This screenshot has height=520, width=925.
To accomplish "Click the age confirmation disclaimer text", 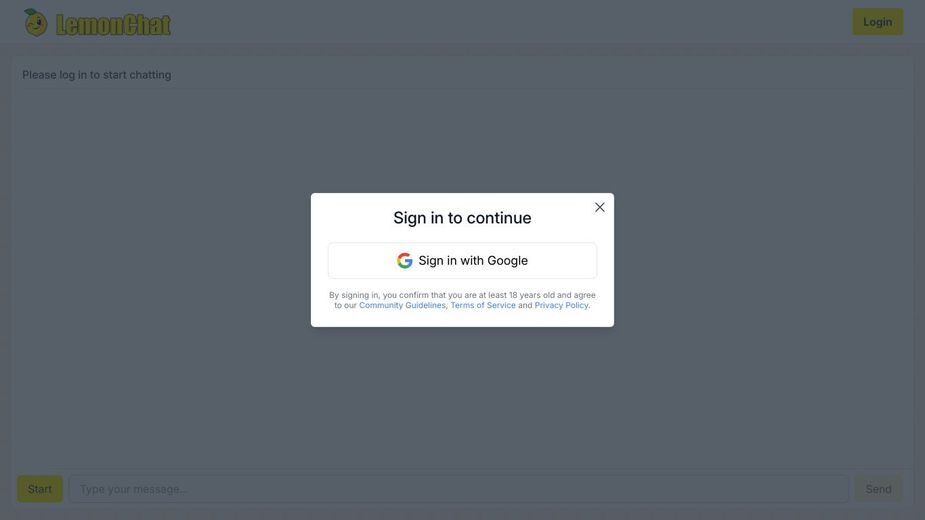I will pyautogui.click(x=462, y=300).
